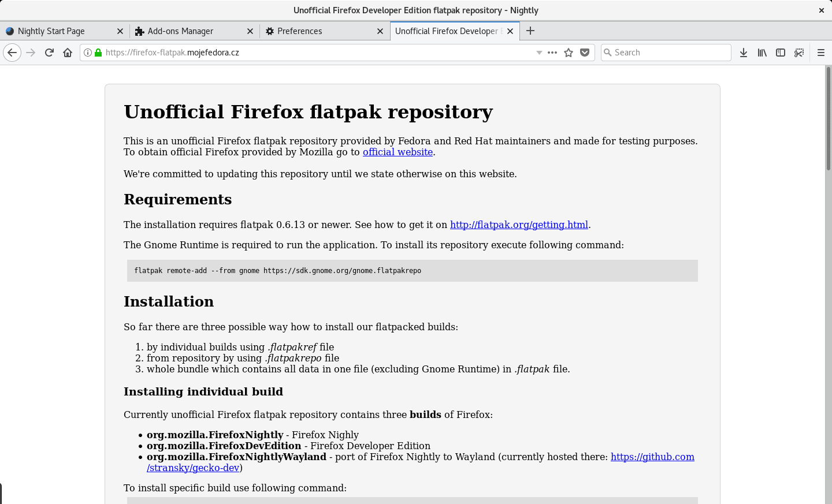
Task: Click the forward navigation arrow
Action: (31, 53)
